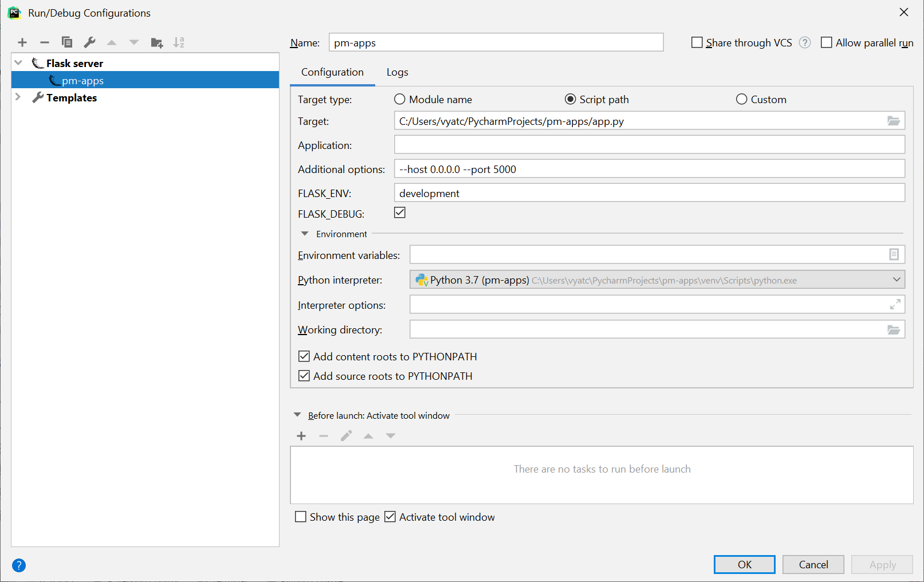The image size is (924, 582).
Task: Click the OK button
Action: (x=744, y=564)
